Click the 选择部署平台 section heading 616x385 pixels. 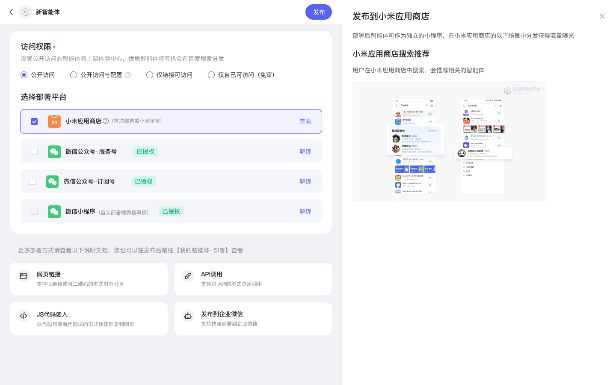point(44,97)
